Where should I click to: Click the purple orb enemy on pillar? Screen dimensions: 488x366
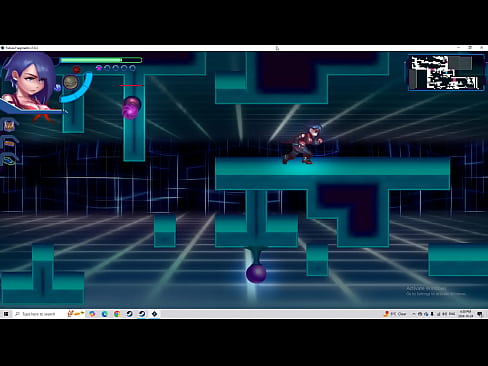pyautogui.click(x=131, y=108)
